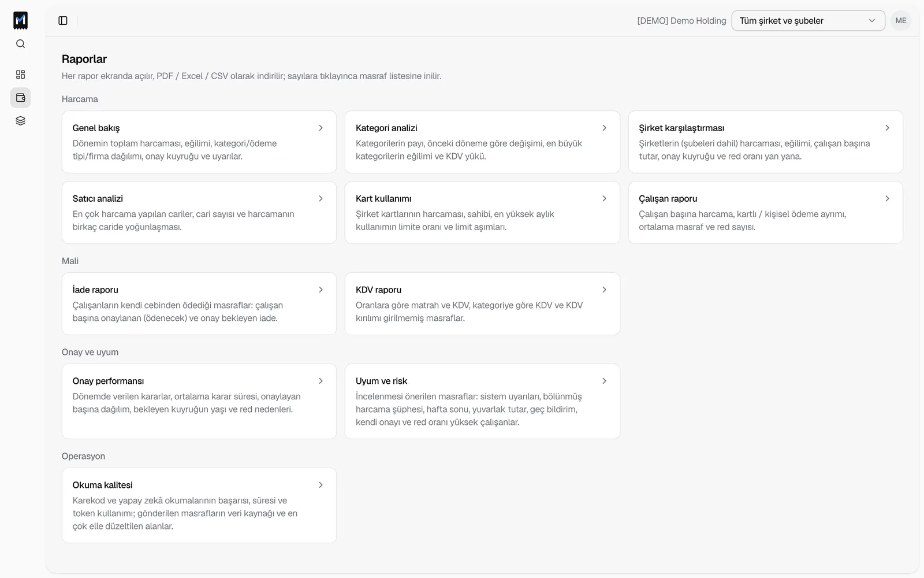Open the KDV raporu report title
Screen dimensions: 924x578
tap(378, 290)
